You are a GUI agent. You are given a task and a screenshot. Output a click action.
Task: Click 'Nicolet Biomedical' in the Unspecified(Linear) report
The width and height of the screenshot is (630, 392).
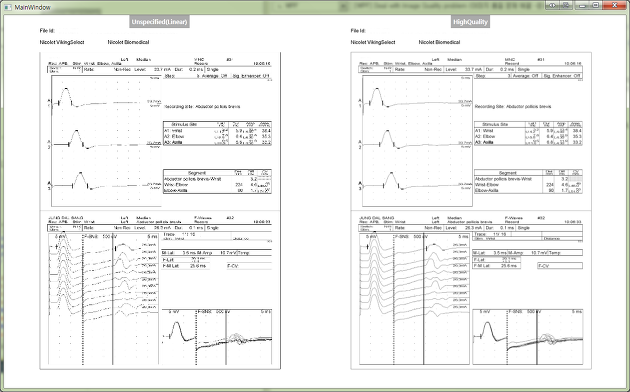pos(128,42)
